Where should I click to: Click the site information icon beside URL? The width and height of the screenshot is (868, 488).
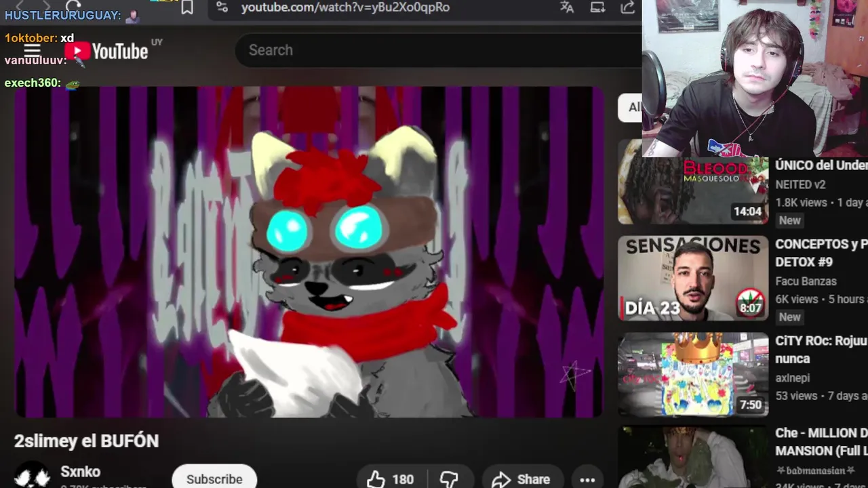coord(222,7)
